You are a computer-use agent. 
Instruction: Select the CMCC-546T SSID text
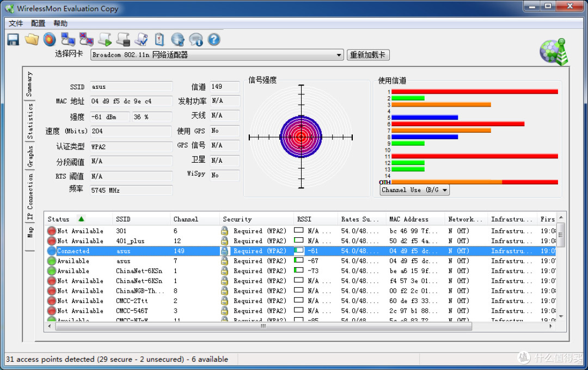(x=132, y=311)
